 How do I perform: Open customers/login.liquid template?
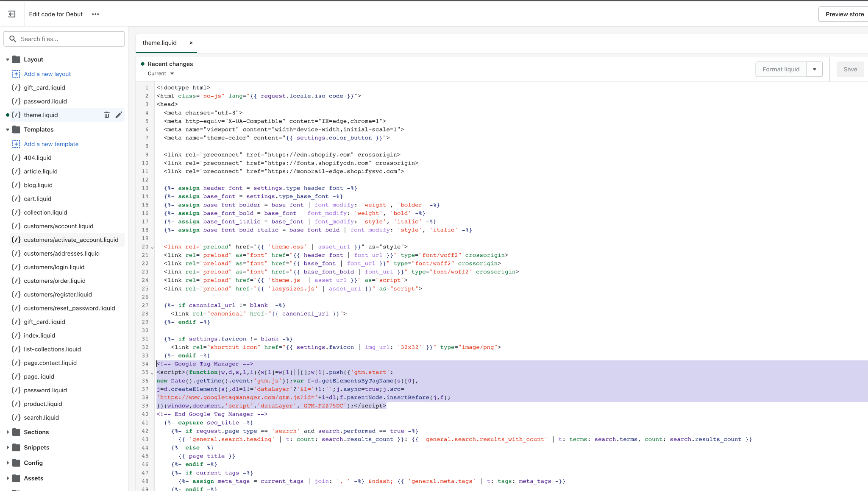(54, 267)
